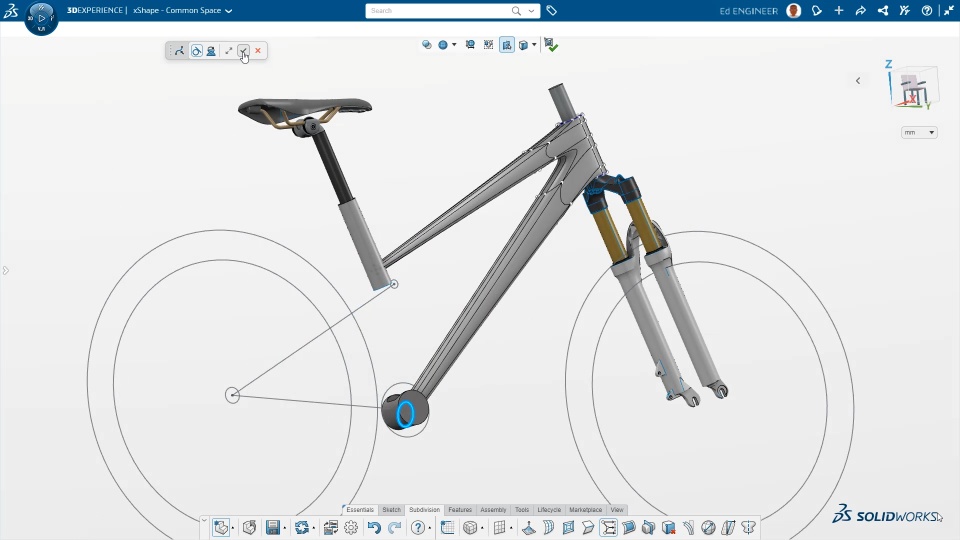Switch to the View tab
Image resolution: width=960 pixels, height=540 pixels.
tap(617, 509)
